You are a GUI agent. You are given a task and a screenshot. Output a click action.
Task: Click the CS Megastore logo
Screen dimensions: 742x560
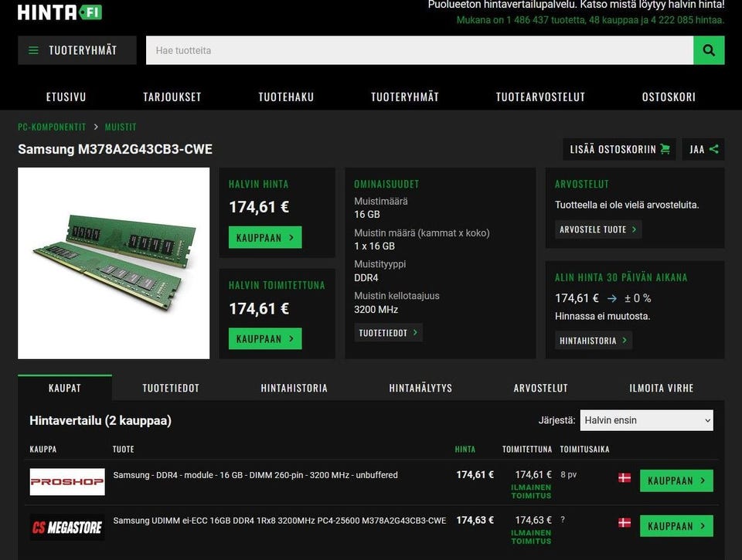[67, 527]
